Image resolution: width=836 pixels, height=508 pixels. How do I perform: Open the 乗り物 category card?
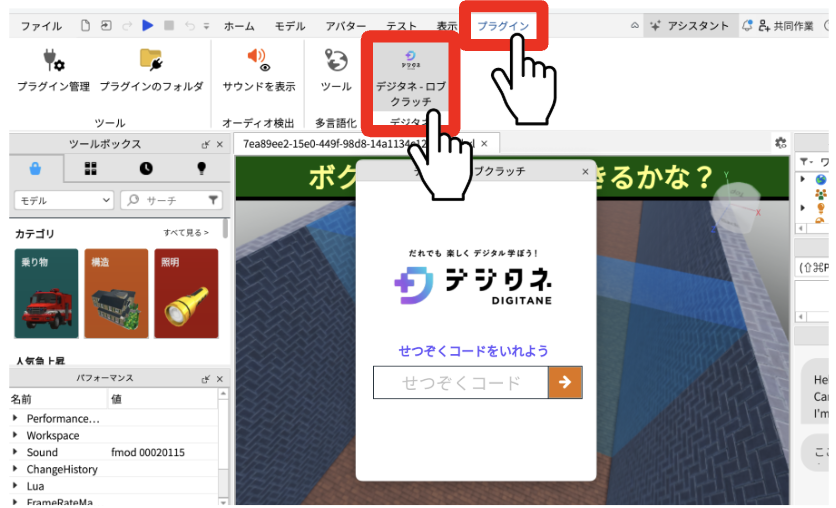coord(46,293)
